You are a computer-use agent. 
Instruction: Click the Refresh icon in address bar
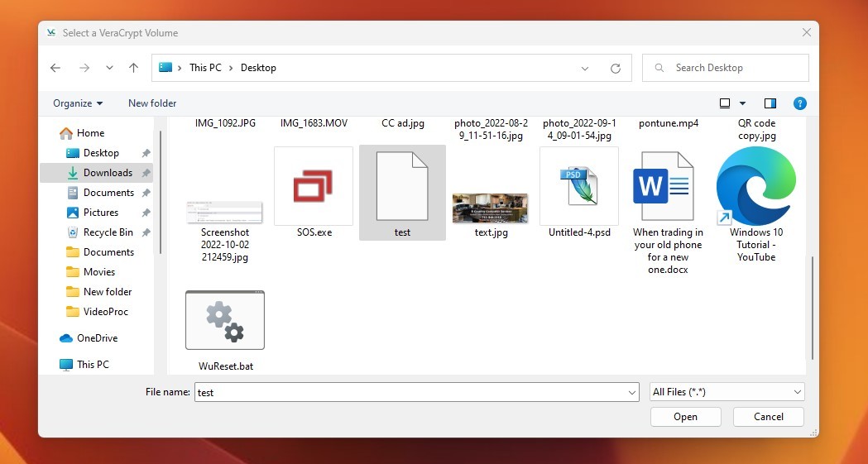point(616,68)
